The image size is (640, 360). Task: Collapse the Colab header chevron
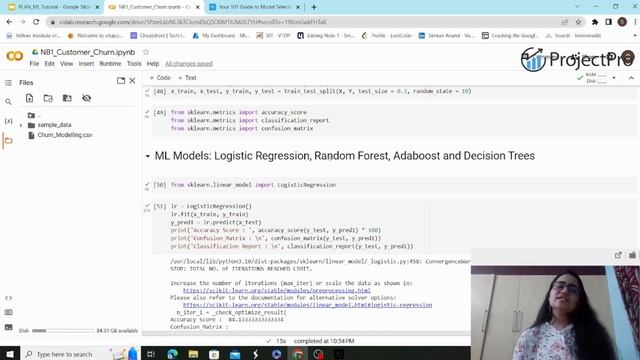(631, 78)
